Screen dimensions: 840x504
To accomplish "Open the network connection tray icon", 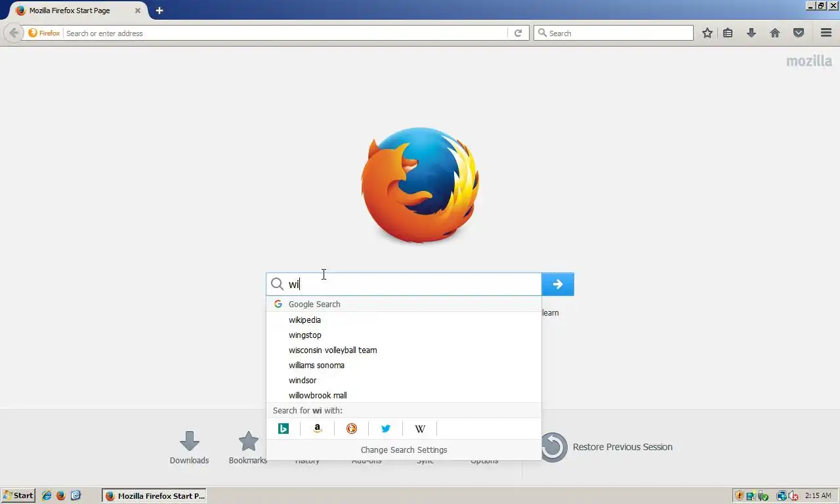I will [782, 495].
